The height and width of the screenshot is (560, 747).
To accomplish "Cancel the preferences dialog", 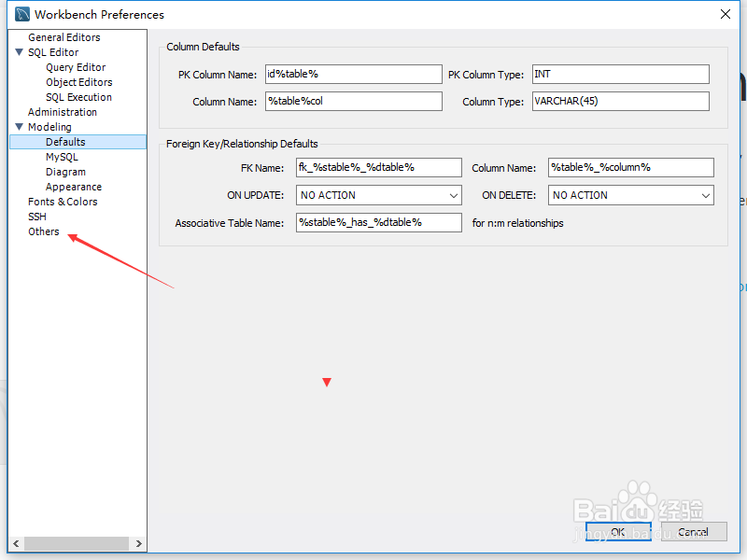I will 694,531.
